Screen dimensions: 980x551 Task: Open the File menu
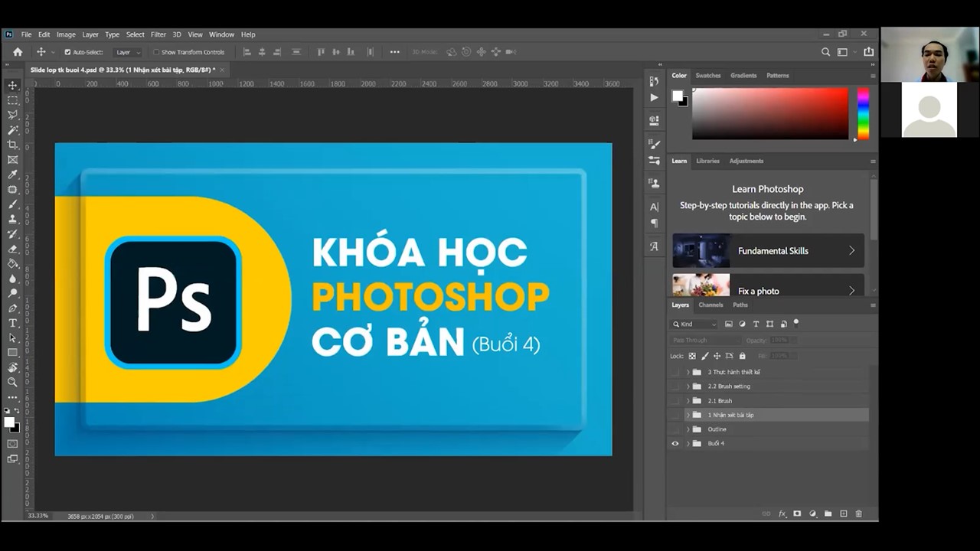[26, 34]
